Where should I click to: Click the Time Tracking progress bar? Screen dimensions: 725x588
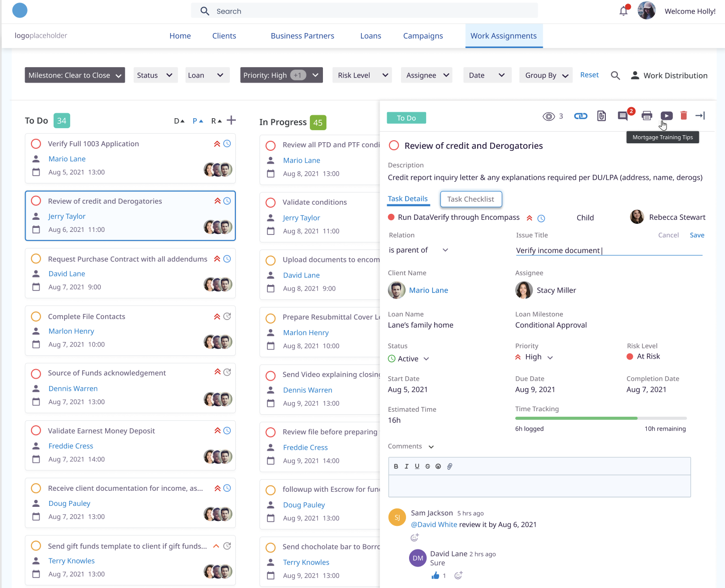(x=600, y=418)
